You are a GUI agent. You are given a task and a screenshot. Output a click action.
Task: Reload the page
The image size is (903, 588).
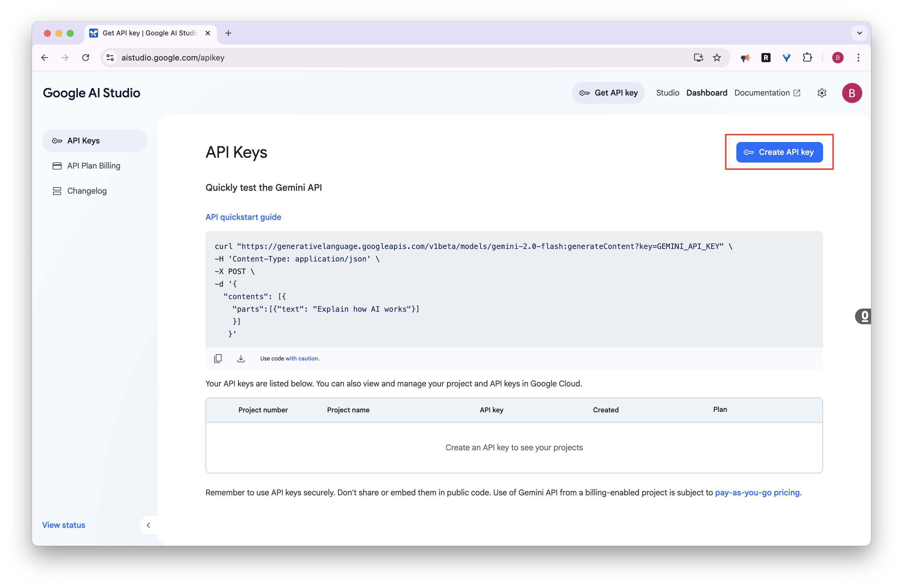click(x=86, y=58)
